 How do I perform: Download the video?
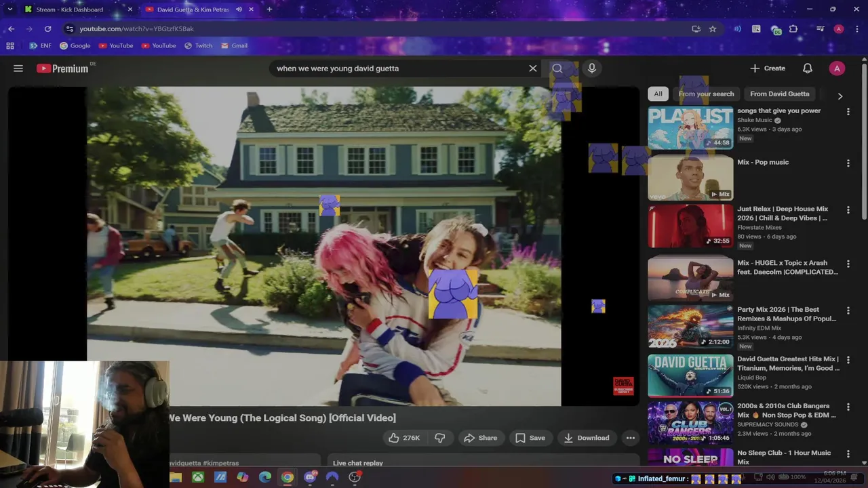coord(587,438)
